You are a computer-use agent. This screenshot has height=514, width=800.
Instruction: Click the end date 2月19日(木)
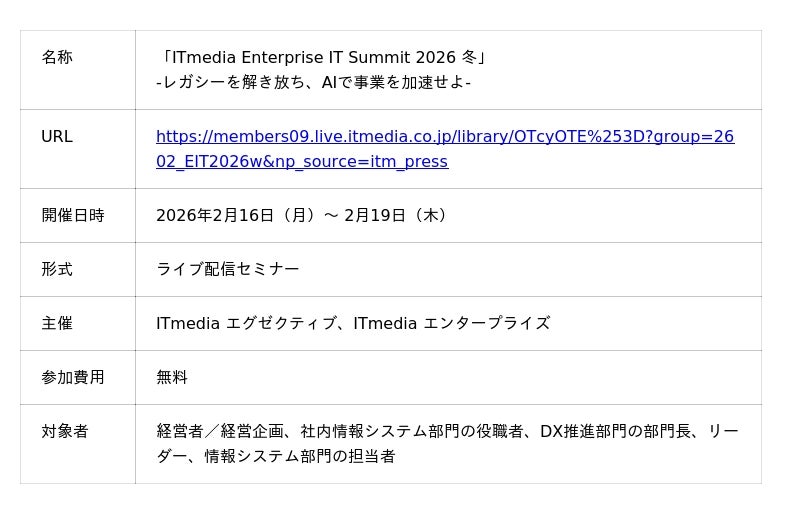(397, 216)
